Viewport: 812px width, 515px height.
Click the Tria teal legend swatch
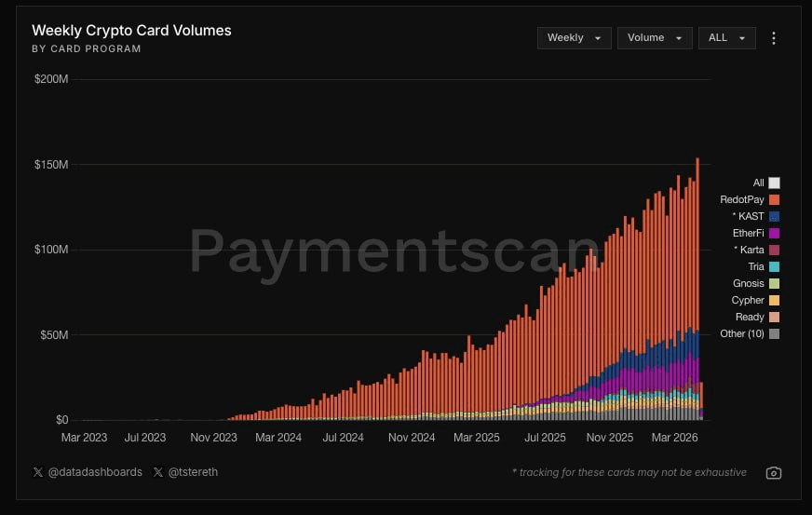pos(775,266)
